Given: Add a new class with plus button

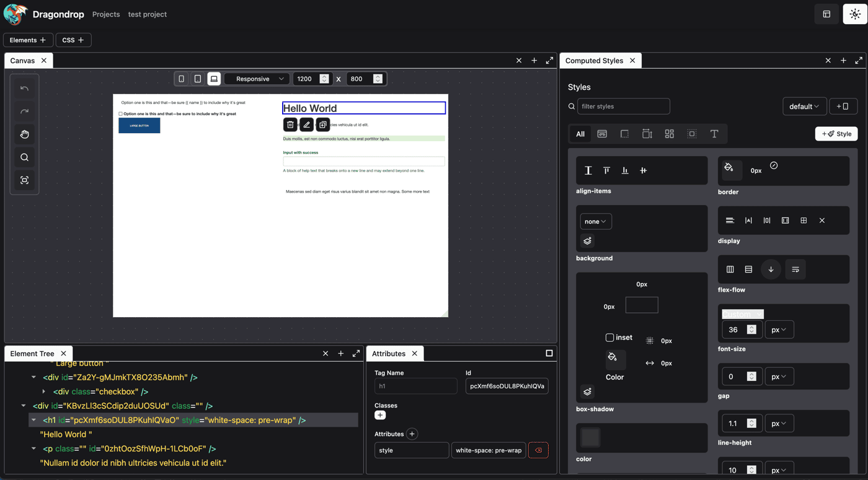Looking at the screenshot, I should 380,416.
